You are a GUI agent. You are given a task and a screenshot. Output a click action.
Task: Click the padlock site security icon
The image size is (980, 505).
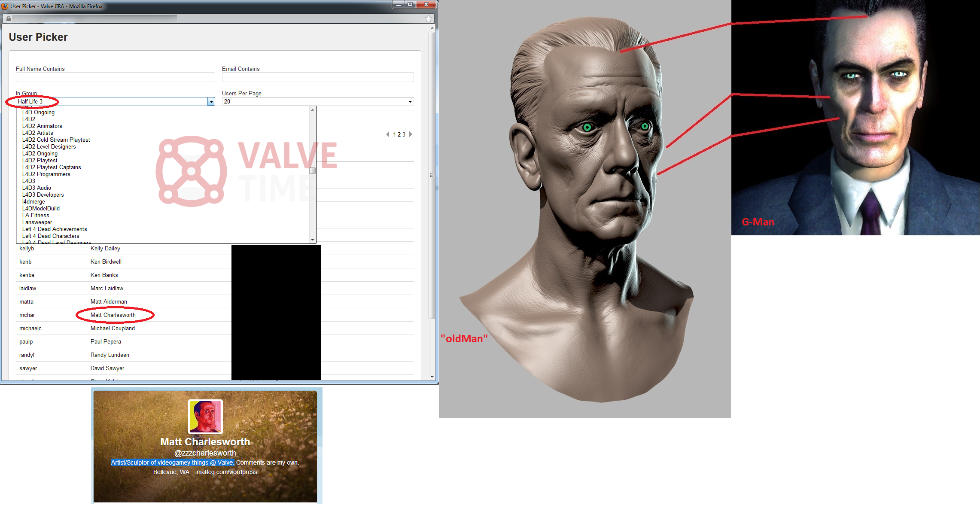pyautogui.click(x=8, y=18)
